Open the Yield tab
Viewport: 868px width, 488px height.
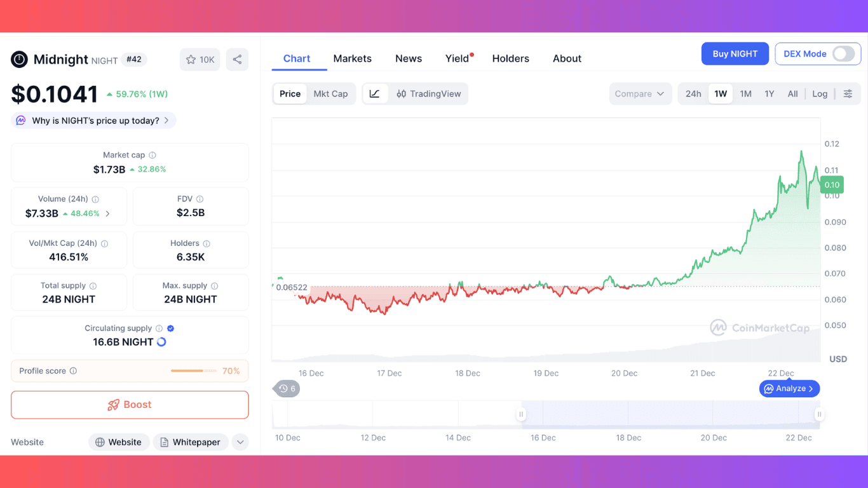click(x=458, y=58)
